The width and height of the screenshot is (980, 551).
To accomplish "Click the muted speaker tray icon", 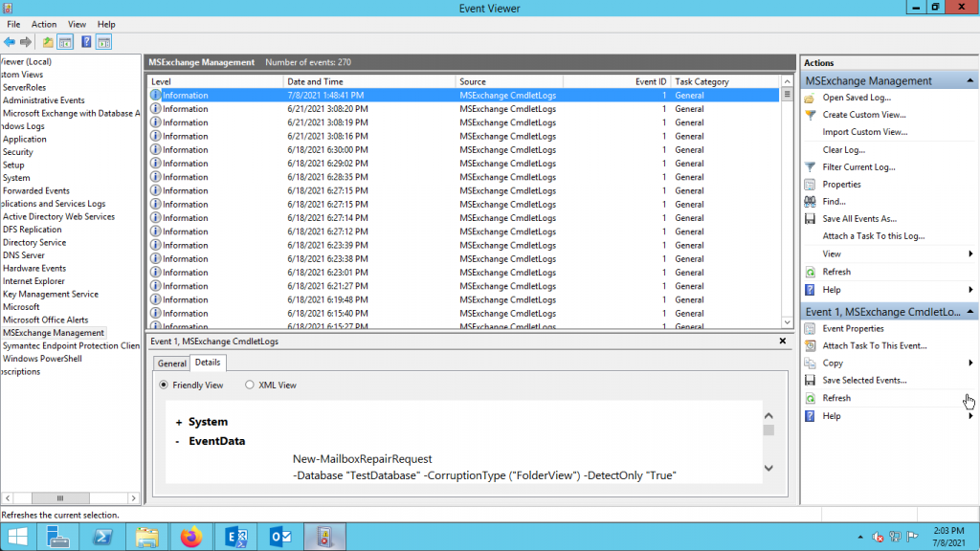I will pos(878,537).
